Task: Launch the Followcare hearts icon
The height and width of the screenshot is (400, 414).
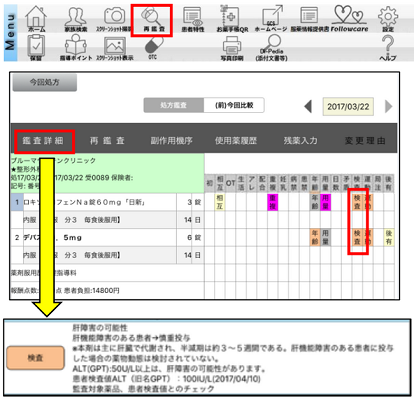Action: coord(349,19)
